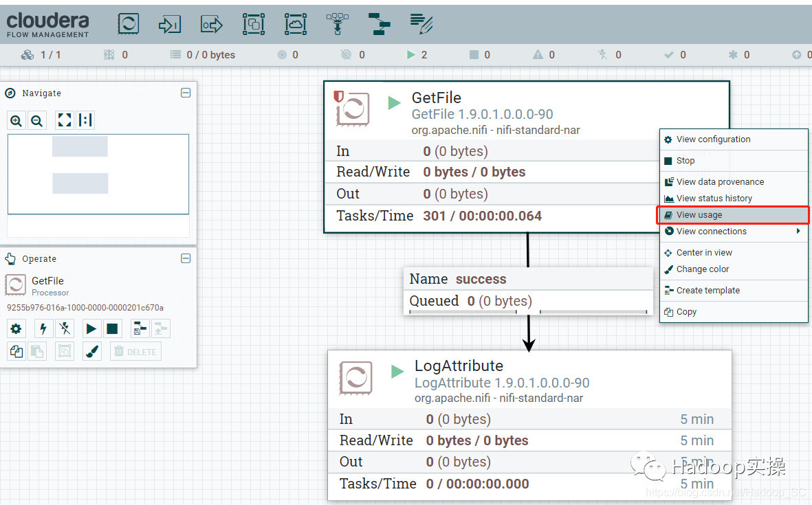812x505 pixels.
Task: Click the Fit to screen icon
Action: (x=65, y=120)
